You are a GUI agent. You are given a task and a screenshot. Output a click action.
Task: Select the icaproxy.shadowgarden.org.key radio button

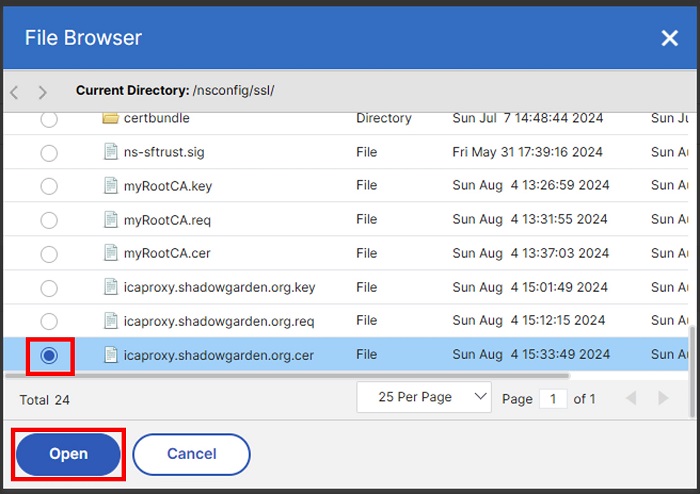[x=48, y=287]
